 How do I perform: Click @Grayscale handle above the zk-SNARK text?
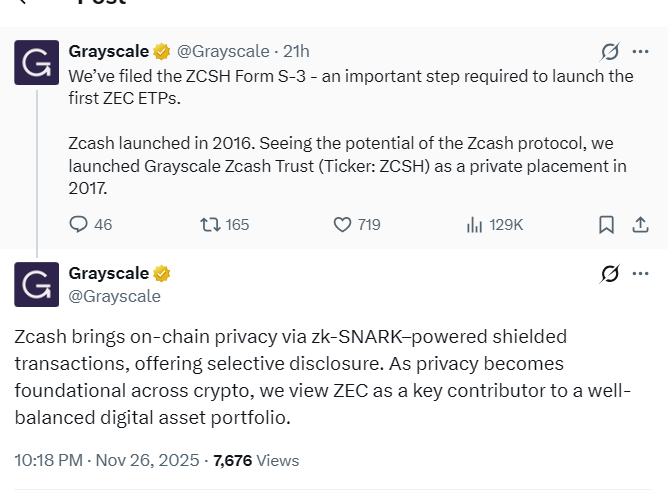tap(114, 296)
